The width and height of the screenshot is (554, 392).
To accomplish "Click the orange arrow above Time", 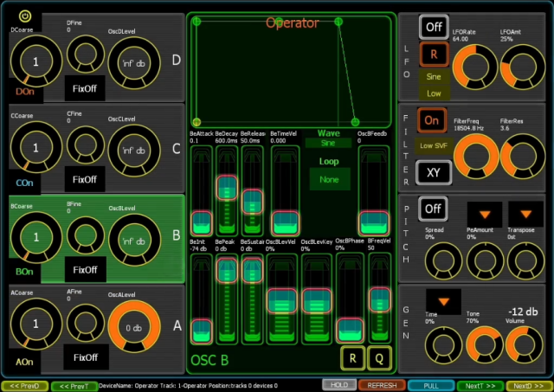I will click(x=443, y=302).
